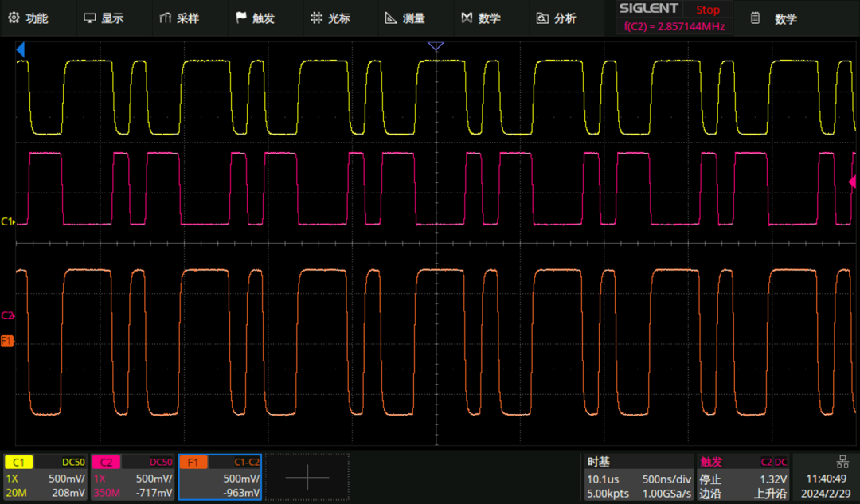Open the 光标 cursors menu icon

(316, 18)
